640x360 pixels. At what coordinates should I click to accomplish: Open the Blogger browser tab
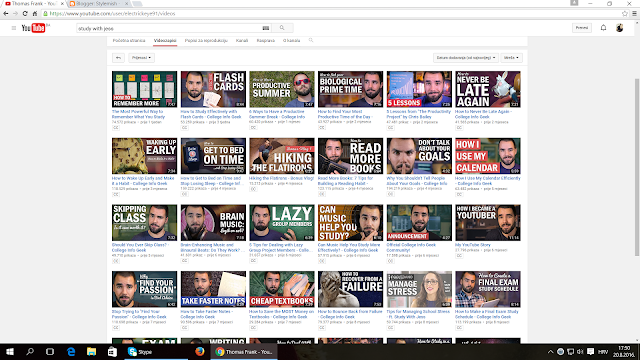coord(98,4)
